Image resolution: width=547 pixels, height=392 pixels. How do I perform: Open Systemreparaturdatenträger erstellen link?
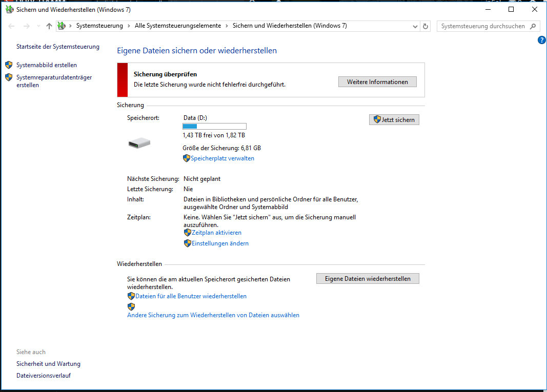point(54,81)
